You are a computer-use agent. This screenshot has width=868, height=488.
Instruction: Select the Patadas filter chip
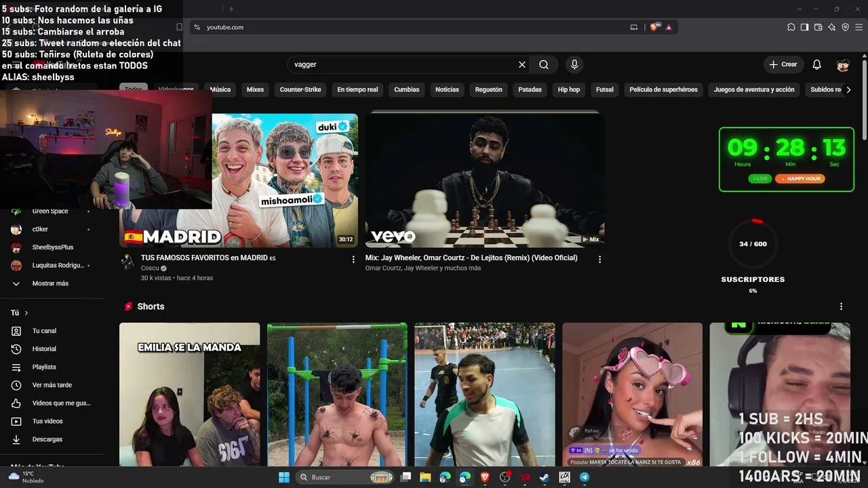click(530, 89)
